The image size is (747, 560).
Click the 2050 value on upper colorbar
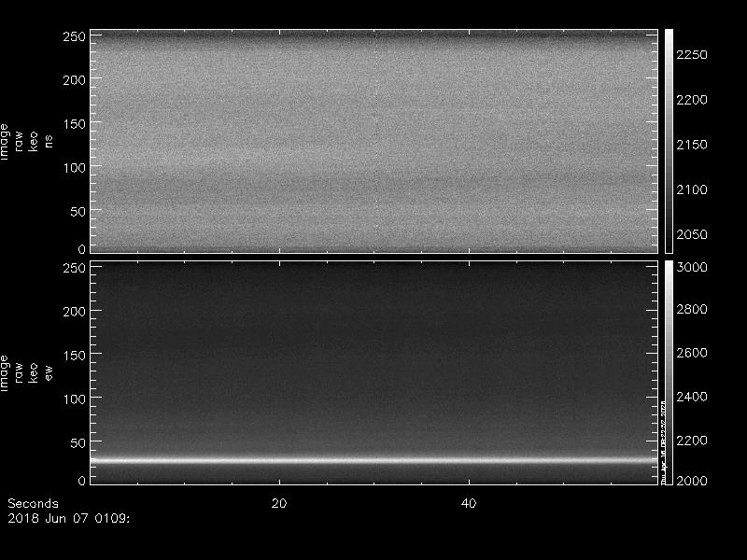point(694,234)
